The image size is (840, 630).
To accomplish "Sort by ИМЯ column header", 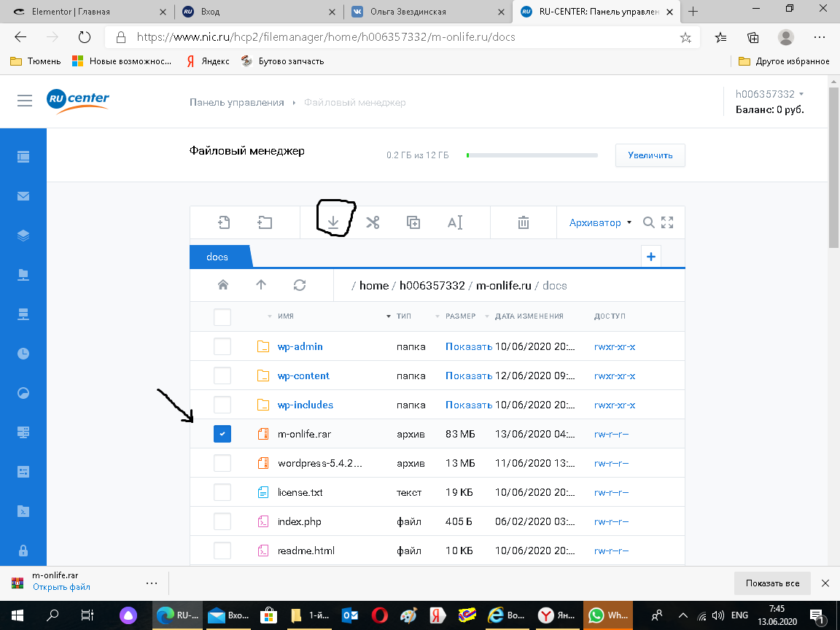I will point(286,316).
